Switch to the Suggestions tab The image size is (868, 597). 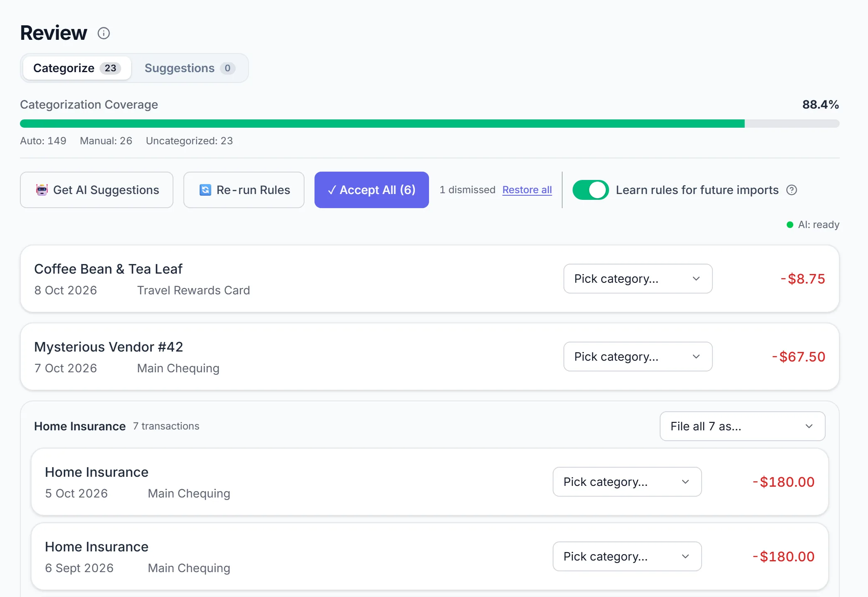[x=190, y=68]
